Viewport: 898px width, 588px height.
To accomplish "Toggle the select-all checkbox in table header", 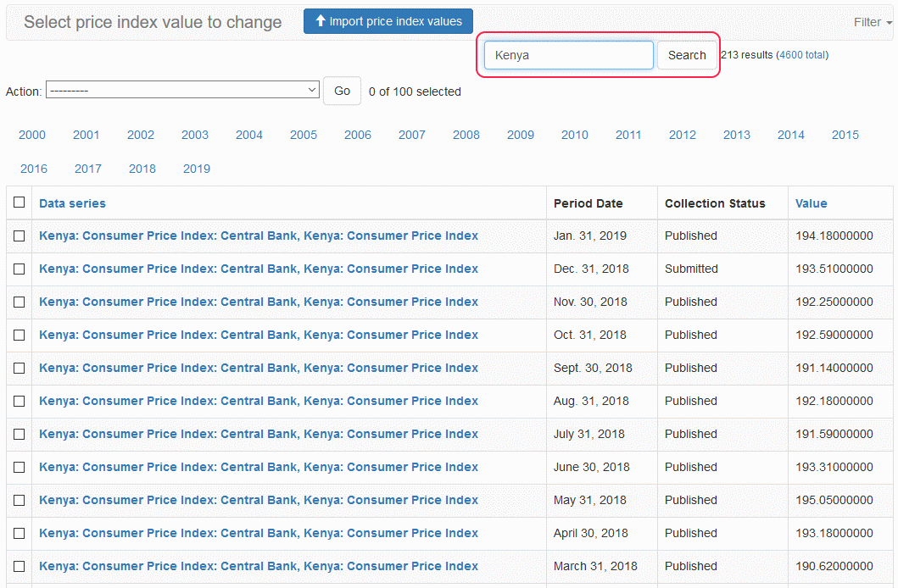I will 19,203.
